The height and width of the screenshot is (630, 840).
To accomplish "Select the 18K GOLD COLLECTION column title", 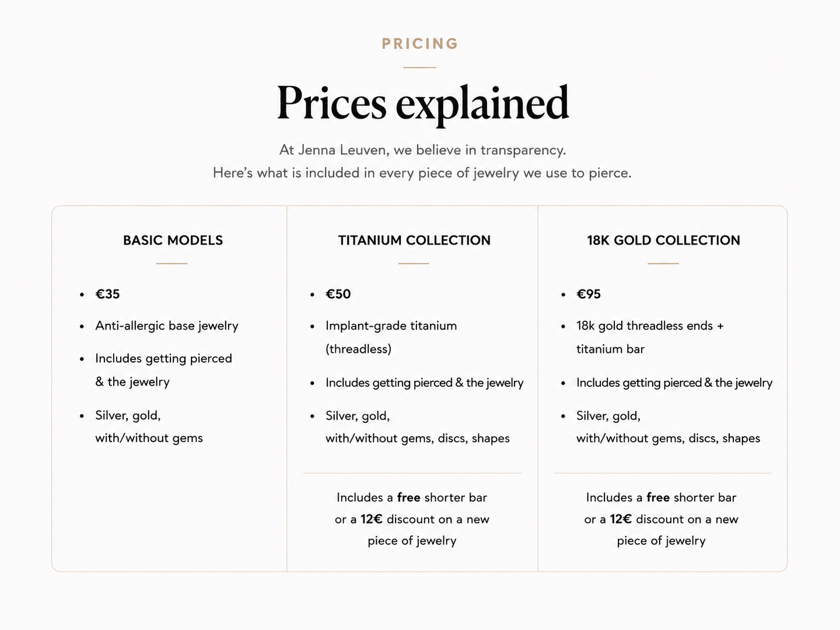I will tap(664, 240).
